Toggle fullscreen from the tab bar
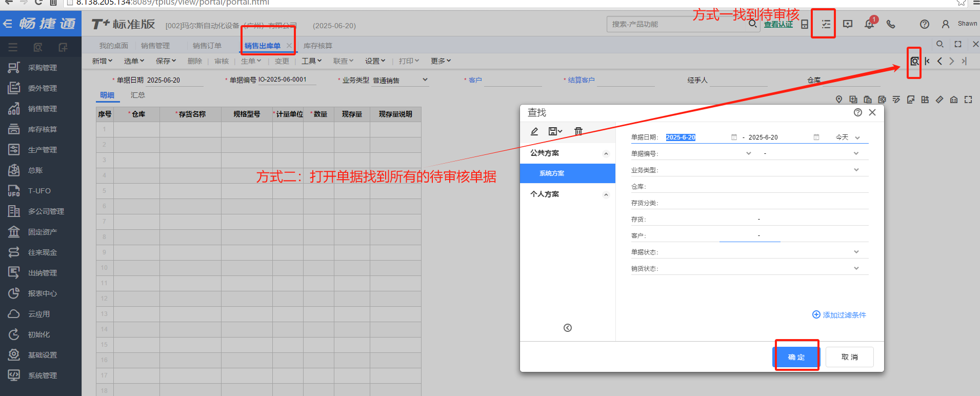Image resolution: width=980 pixels, height=396 pixels. click(x=958, y=44)
